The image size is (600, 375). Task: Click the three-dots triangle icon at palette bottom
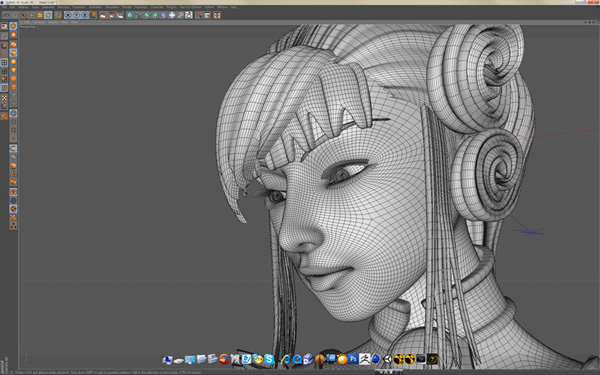[x=13, y=226]
